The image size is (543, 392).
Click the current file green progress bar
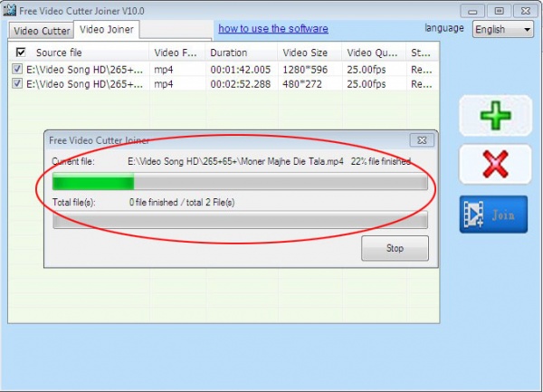(240, 181)
